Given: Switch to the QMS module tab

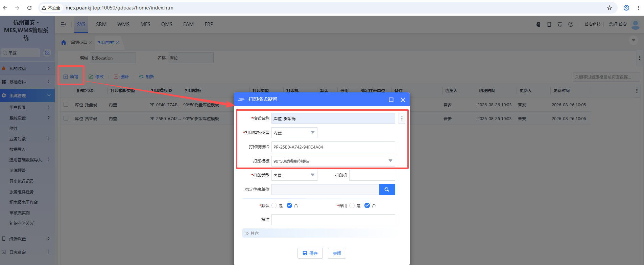Looking at the screenshot, I should click(167, 24).
